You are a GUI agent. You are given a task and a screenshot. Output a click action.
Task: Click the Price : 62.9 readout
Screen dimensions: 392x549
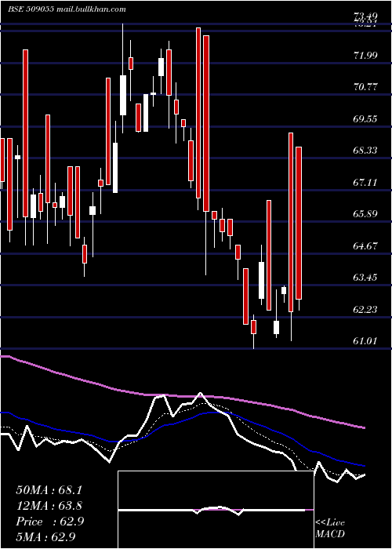pos(50,522)
